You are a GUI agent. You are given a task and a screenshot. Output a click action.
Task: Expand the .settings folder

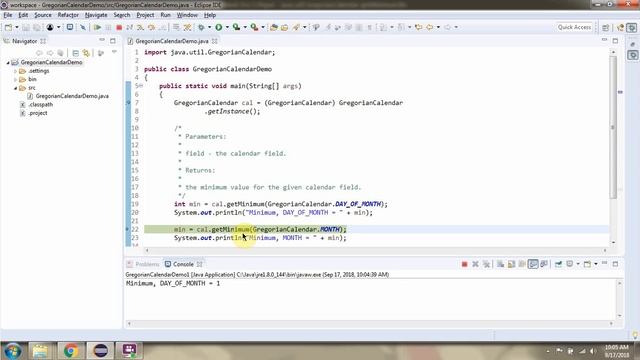16,71
